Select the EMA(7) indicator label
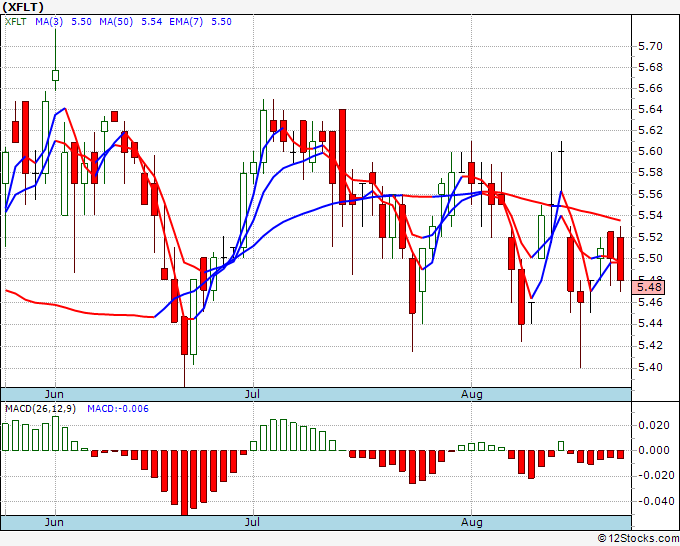 pos(186,21)
